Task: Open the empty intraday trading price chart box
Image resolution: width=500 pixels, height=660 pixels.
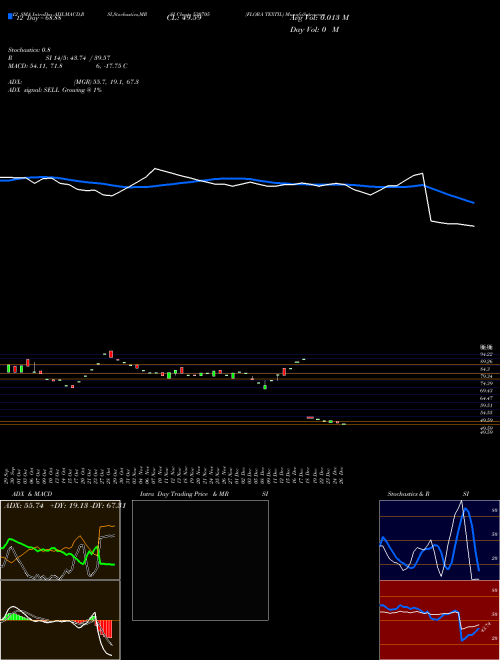Action: [x=200, y=560]
